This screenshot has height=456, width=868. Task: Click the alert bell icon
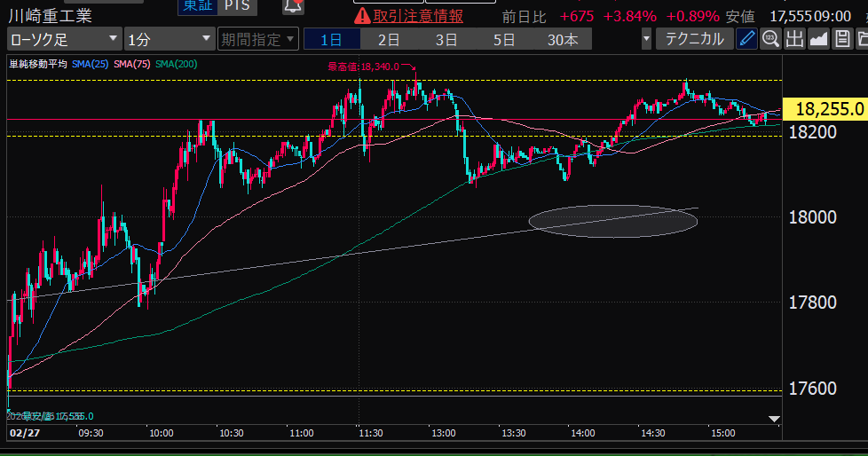point(293,6)
